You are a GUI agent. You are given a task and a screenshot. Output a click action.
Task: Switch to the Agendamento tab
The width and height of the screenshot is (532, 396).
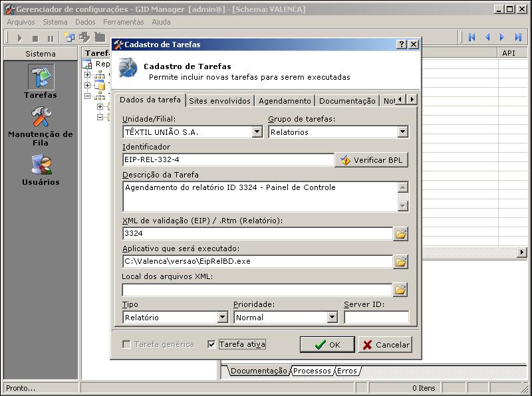tap(285, 101)
